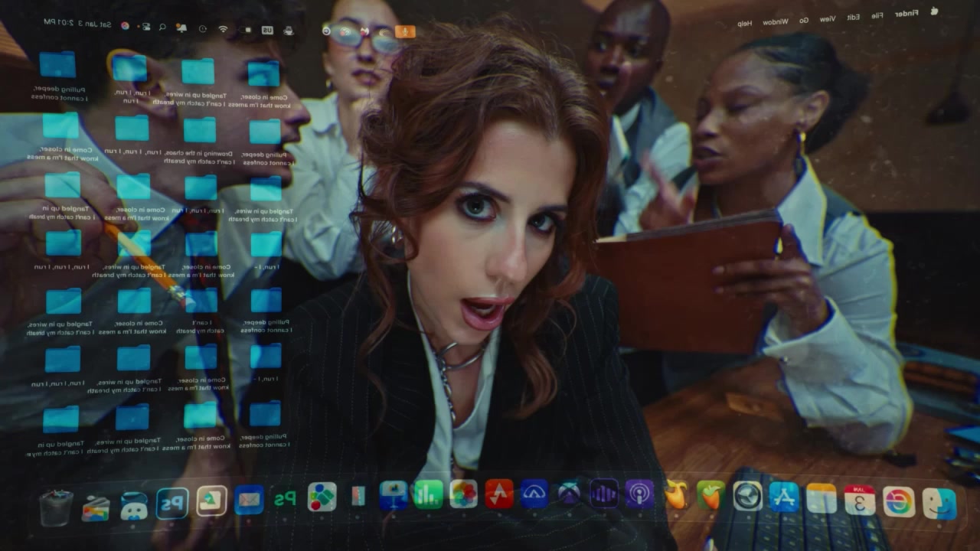This screenshot has height=551, width=980.
Task: Launch the Photos app from the Dock
Action: pos(463,494)
